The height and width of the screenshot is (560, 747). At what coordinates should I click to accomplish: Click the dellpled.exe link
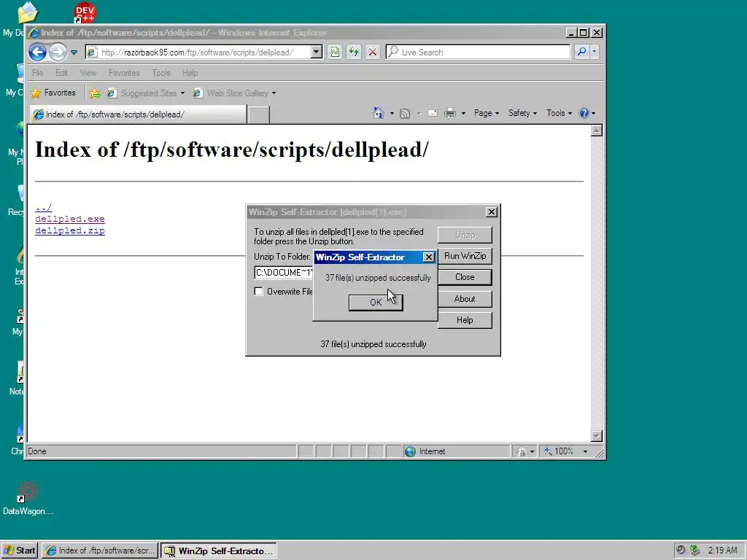(x=69, y=219)
